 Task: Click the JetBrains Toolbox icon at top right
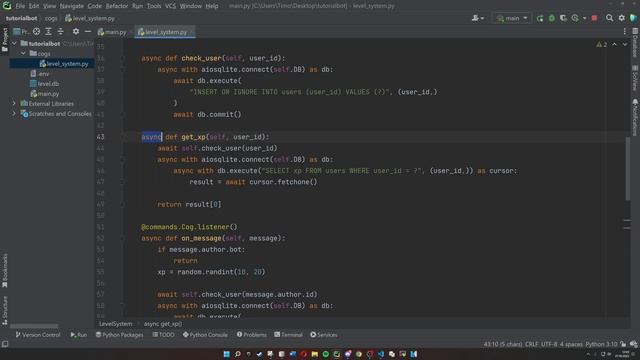pos(633,18)
